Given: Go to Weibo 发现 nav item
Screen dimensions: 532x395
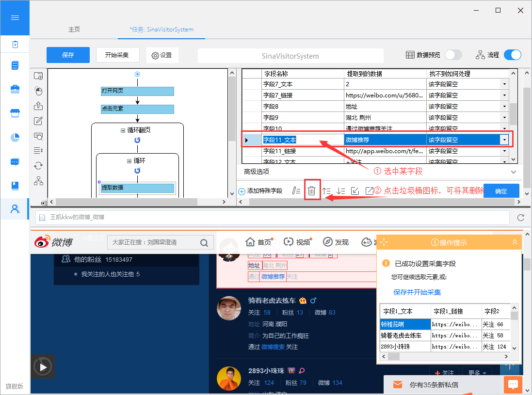Looking at the screenshot, I should 336,242.
